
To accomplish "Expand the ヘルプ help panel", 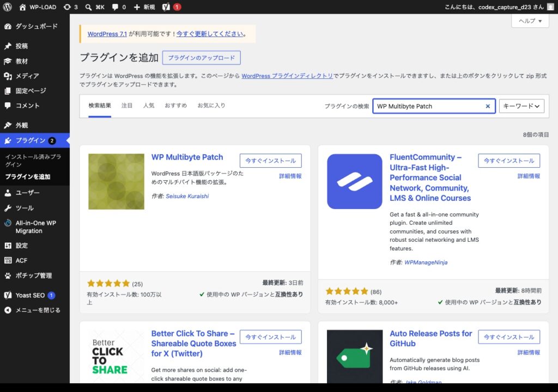I will pyautogui.click(x=530, y=21).
